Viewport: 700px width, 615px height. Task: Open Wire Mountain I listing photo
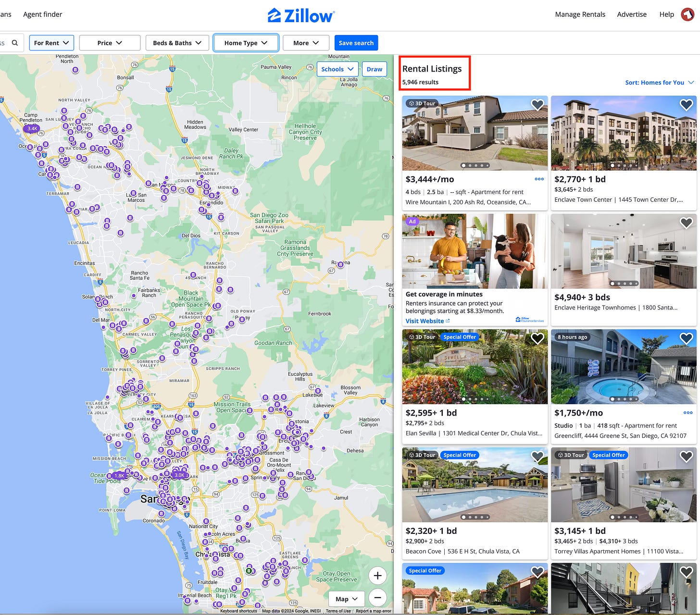(475, 133)
